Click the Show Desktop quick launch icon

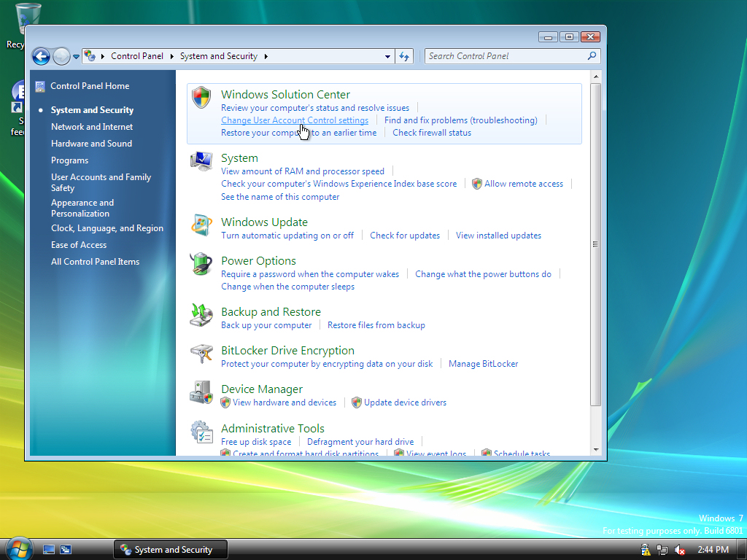pos(49,550)
